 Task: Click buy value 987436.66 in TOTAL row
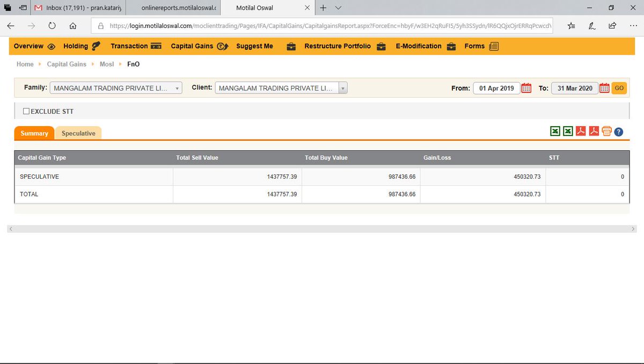click(x=402, y=194)
